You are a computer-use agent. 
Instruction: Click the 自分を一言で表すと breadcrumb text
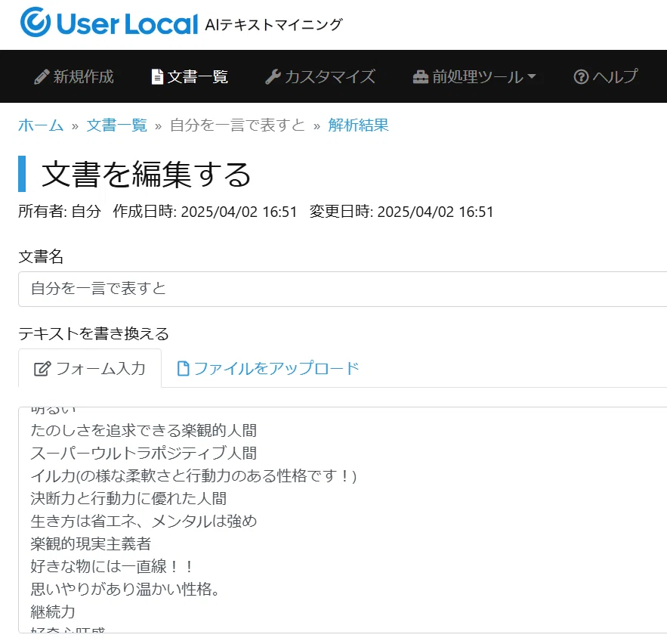[x=237, y=125]
